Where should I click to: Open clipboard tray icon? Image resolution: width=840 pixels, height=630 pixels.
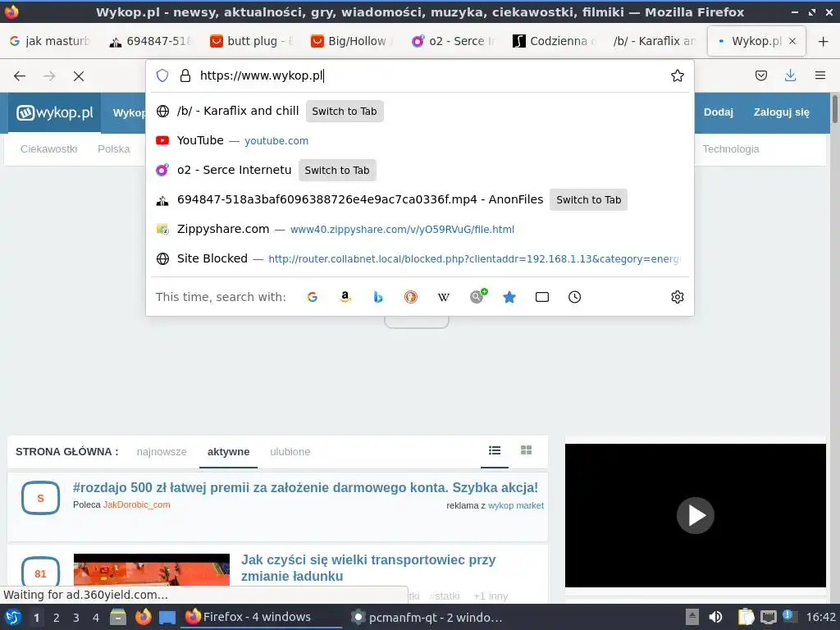pyautogui.click(x=745, y=617)
